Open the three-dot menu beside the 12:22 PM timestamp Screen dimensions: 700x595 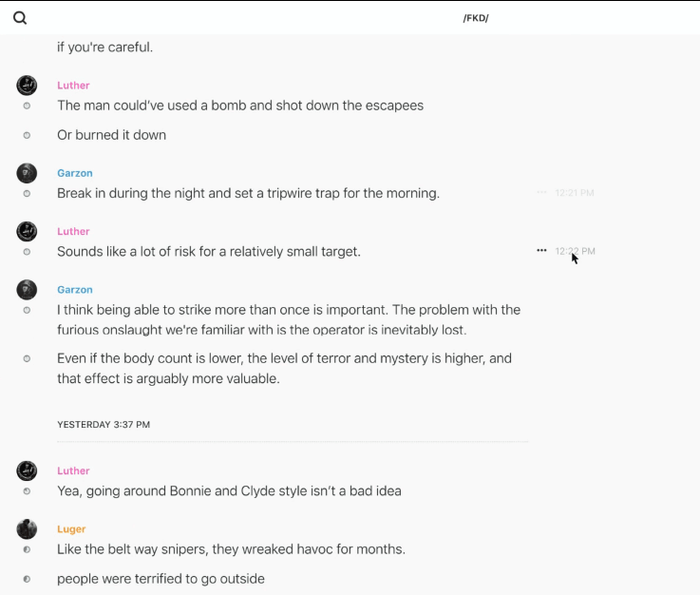[x=541, y=251]
